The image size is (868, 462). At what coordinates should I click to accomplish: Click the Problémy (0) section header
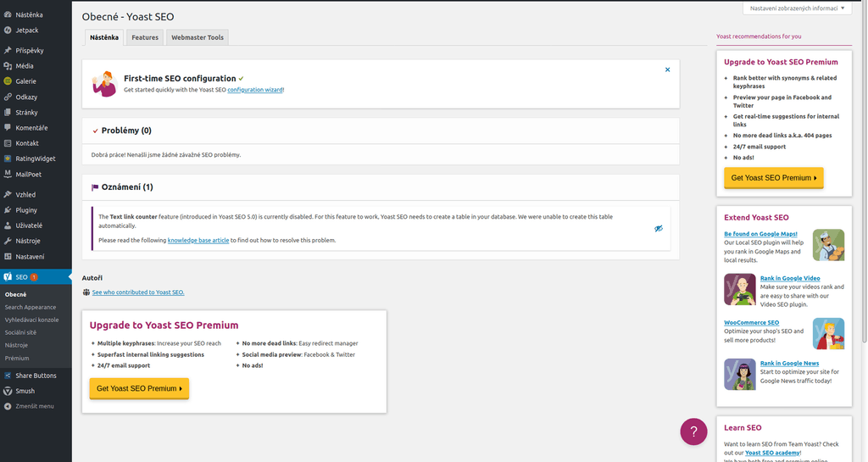381,131
